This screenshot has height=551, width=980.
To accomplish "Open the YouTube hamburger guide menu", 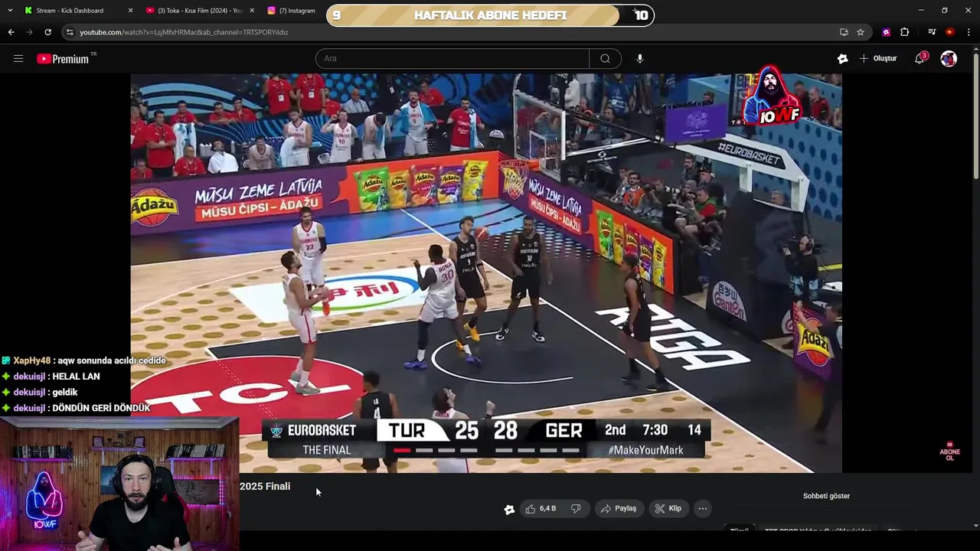I will [18, 59].
